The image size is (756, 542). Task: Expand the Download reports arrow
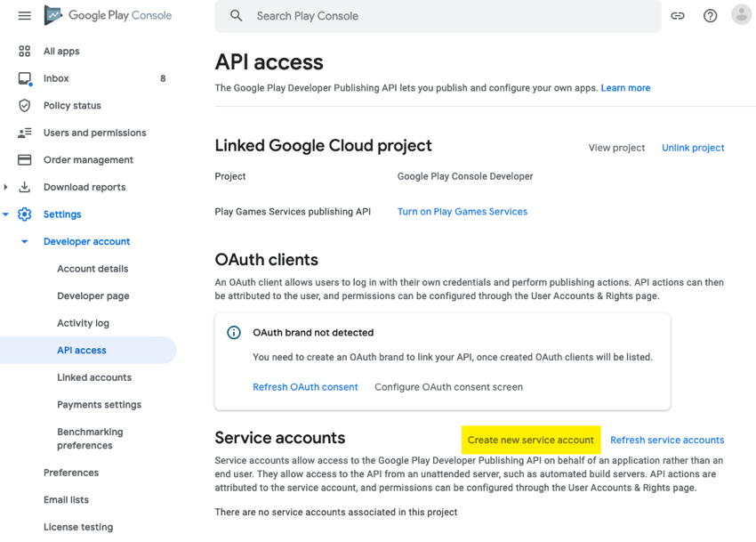[x=6, y=187]
